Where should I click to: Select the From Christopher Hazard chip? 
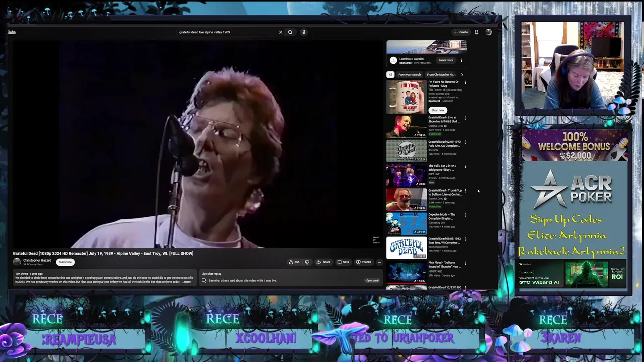(x=441, y=75)
